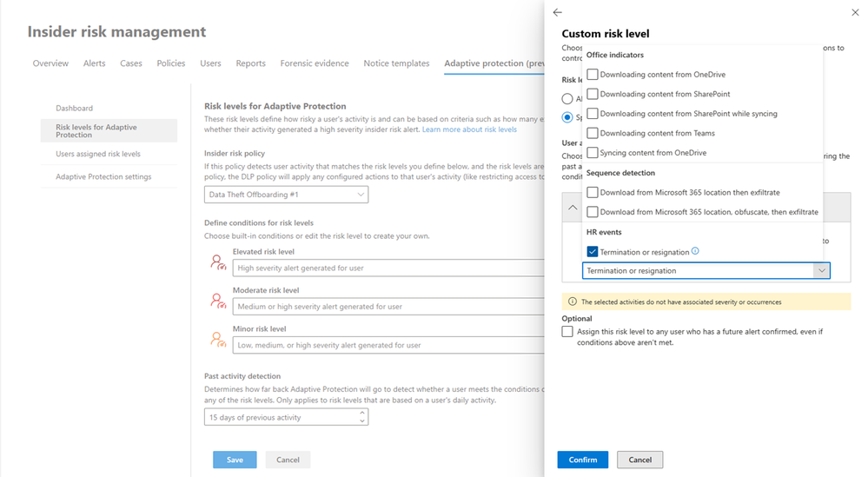This screenshot has width=868, height=477.
Task: Click the Insider risk management title
Action: [116, 31]
